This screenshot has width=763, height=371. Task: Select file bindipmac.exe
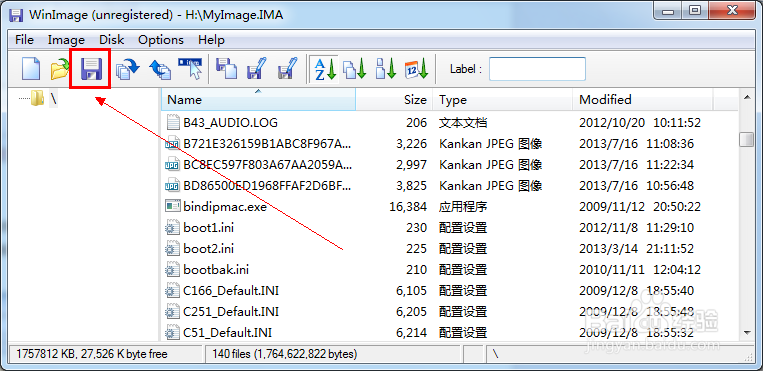click(x=225, y=206)
